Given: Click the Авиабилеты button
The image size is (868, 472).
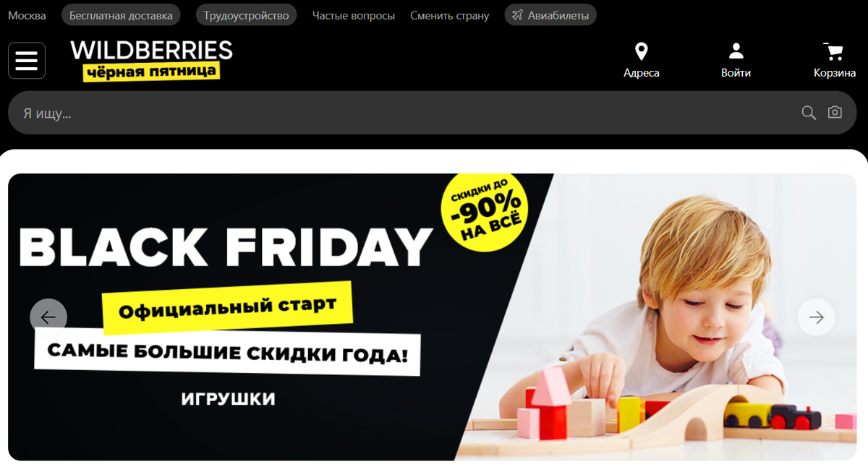Looking at the screenshot, I should click(550, 15).
